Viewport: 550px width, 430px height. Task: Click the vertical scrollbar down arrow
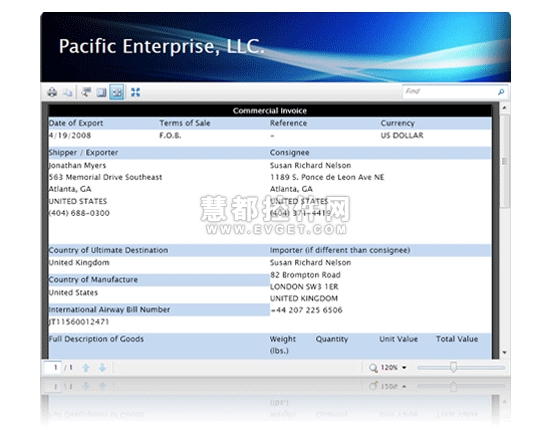click(504, 352)
